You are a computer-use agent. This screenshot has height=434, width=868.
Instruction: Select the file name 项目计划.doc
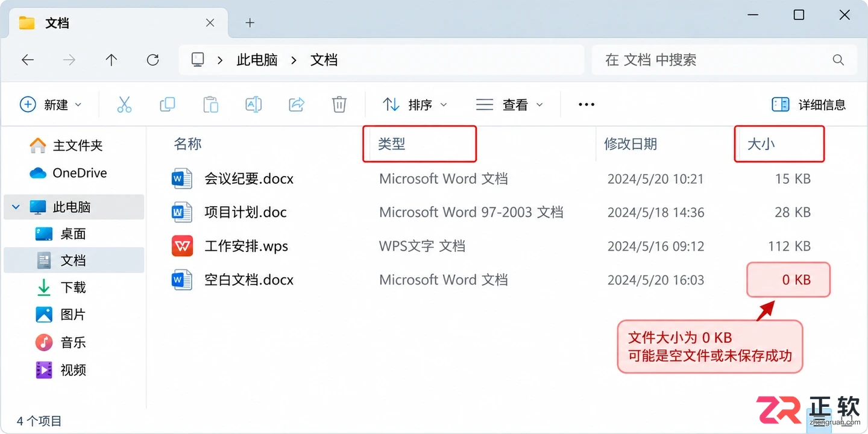click(x=245, y=212)
